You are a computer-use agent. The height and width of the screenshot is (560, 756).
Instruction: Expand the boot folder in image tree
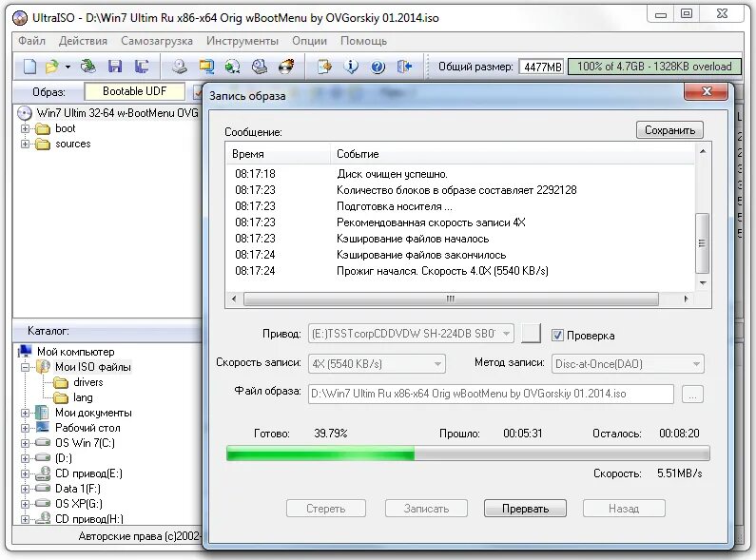25,128
